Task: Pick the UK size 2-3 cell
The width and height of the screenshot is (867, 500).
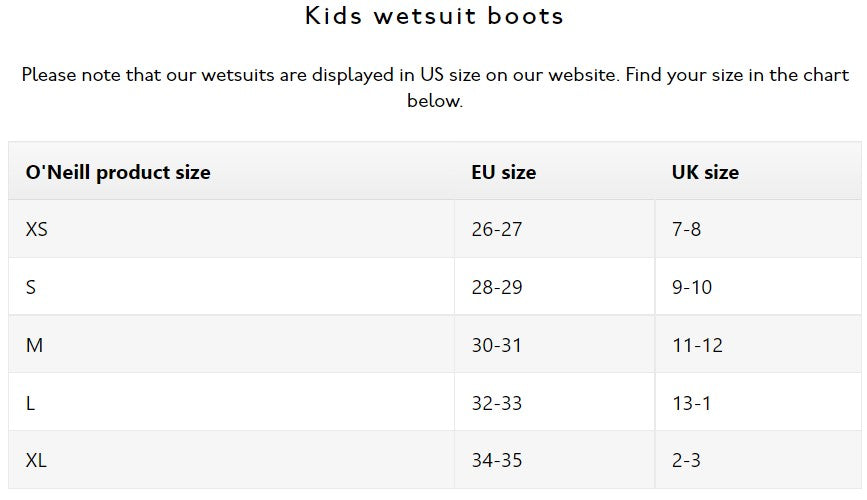Action: point(686,461)
